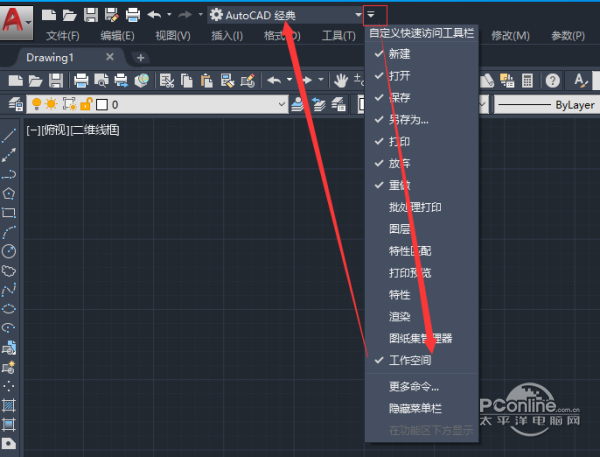Select the Revision Cloud tool
600x457 pixels.
[x=9, y=271]
